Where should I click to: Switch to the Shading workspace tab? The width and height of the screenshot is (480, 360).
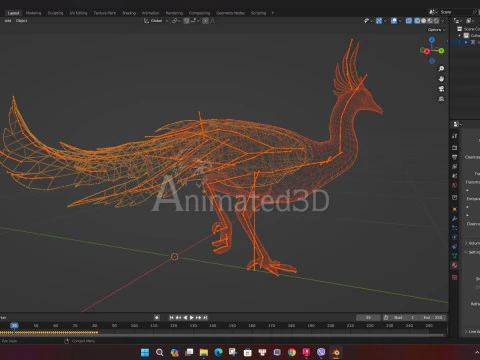pyautogui.click(x=129, y=13)
